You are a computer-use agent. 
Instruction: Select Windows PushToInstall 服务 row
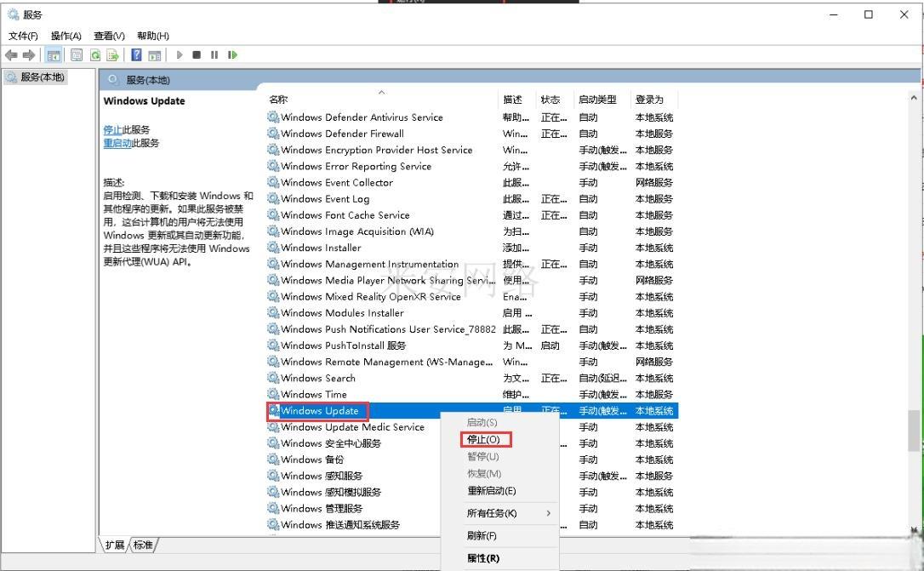click(472, 345)
